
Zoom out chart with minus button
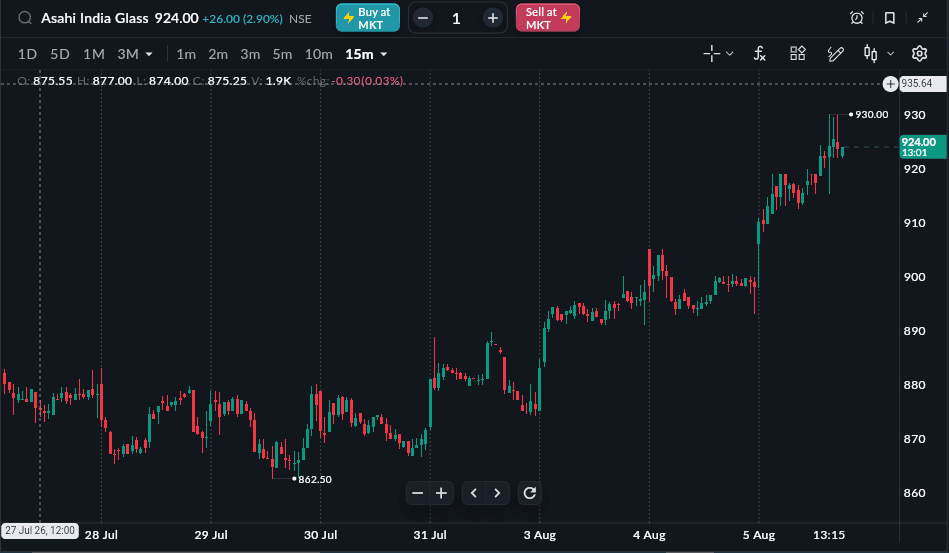[x=418, y=494]
